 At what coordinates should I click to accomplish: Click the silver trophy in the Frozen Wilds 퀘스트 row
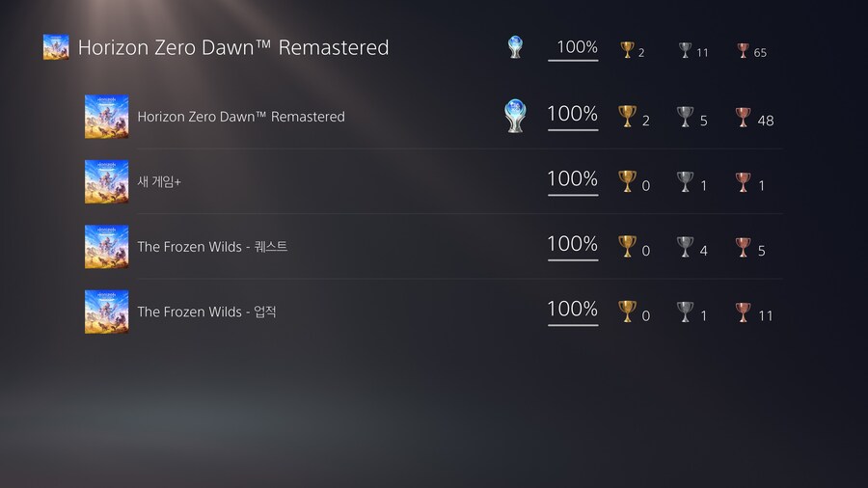coord(685,247)
